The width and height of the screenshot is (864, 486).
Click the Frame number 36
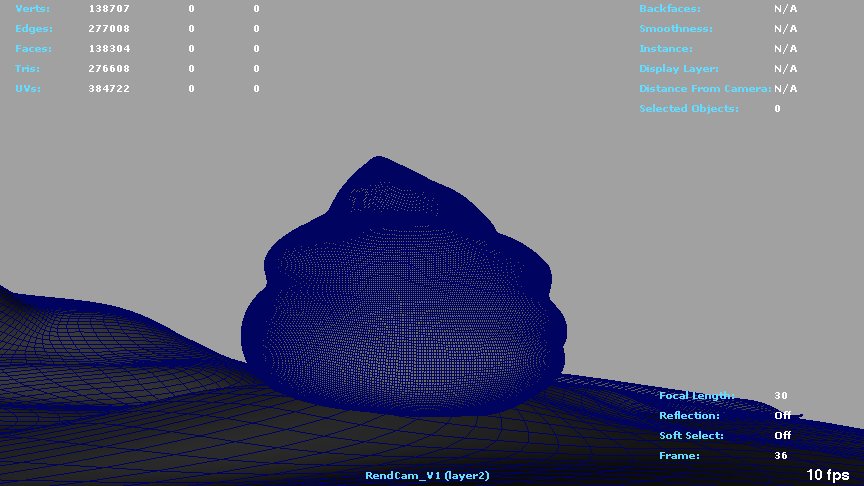781,456
